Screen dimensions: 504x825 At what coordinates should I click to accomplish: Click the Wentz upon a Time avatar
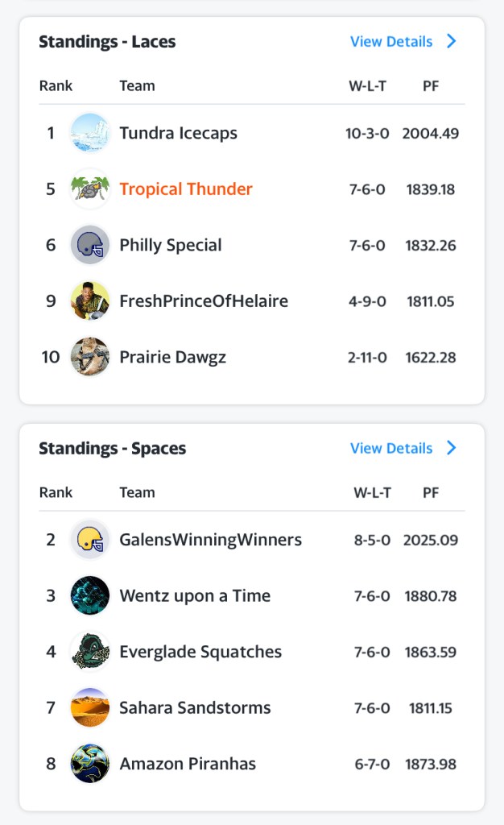pyautogui.click(x=89, y=596)
